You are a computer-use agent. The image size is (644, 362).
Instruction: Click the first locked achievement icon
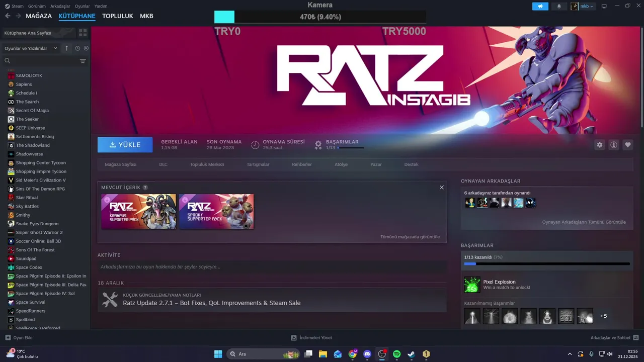472,316
